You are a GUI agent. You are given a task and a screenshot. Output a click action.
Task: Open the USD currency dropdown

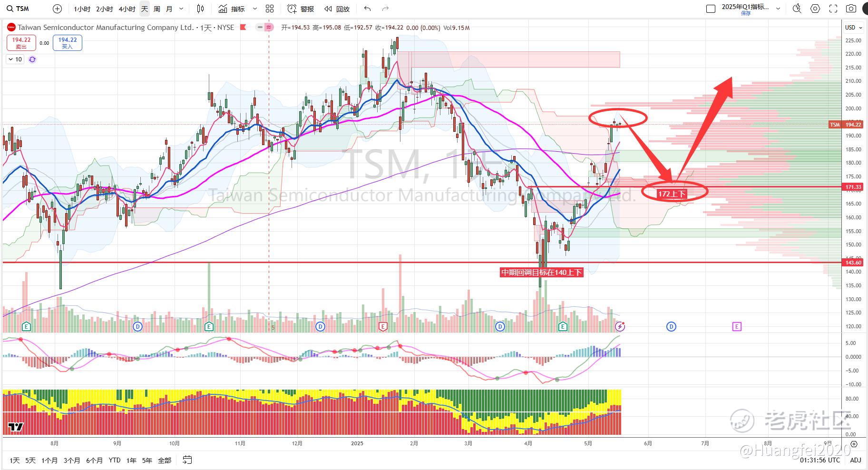[854, 28]
